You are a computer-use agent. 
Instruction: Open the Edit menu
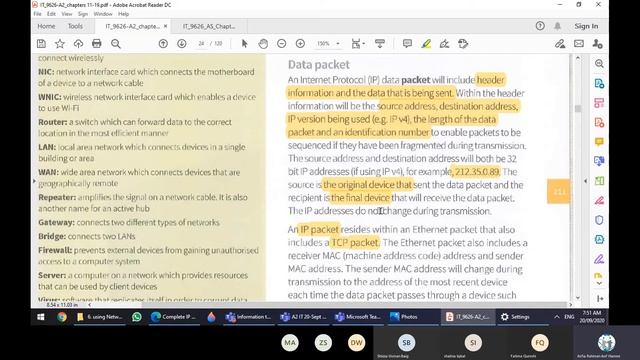tap(51, 14)
